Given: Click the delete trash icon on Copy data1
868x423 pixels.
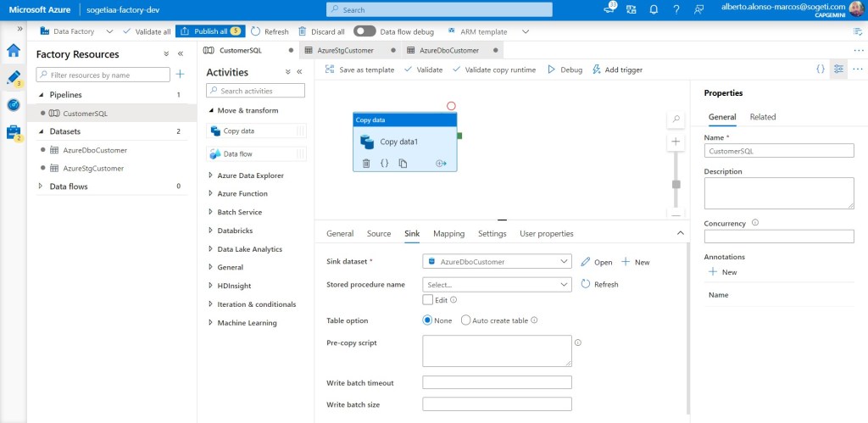Looking at the screenshot, I should pyautogui.click(x=366, y=163).
